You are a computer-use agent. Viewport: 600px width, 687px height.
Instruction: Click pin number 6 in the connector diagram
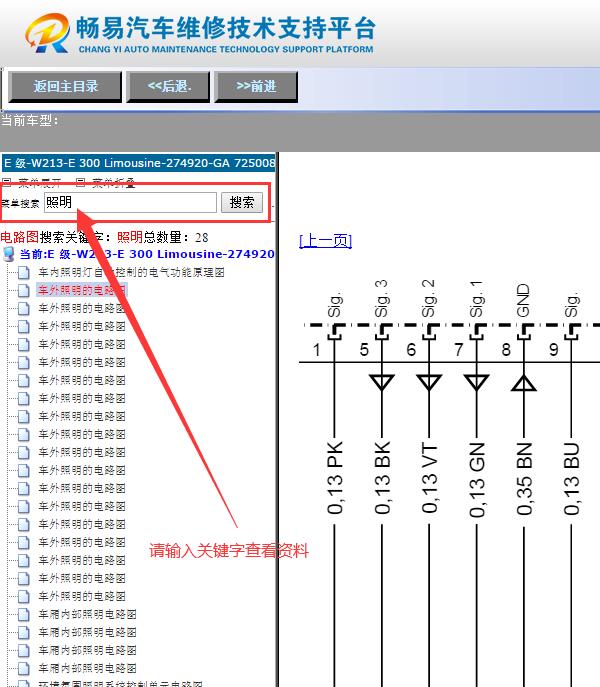pos(411,350)
